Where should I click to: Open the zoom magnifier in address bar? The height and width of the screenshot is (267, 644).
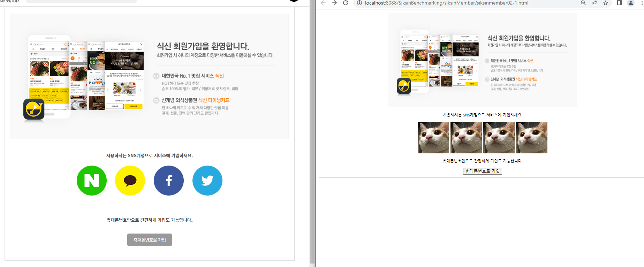583,3
